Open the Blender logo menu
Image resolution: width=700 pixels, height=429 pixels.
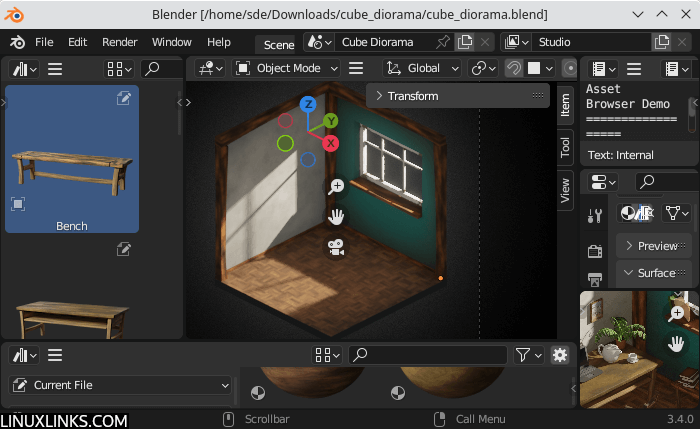click(17, 42)
